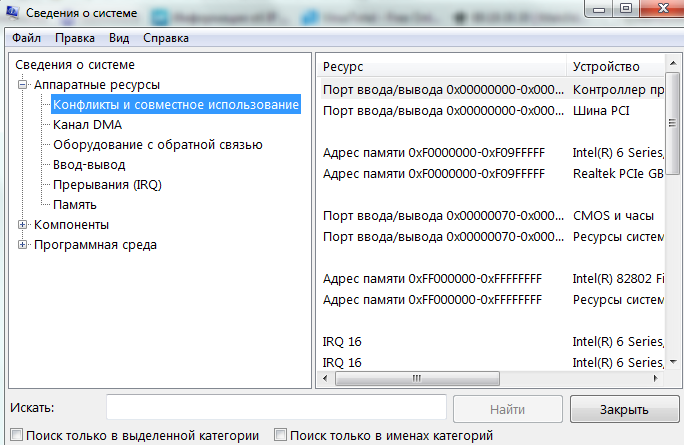
Task: Open Оборудование с обратной связью
Action: point(157,145)
